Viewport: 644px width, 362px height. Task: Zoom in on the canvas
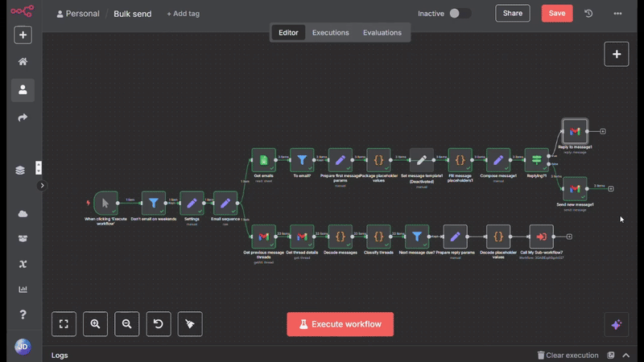tap(95, 324)
